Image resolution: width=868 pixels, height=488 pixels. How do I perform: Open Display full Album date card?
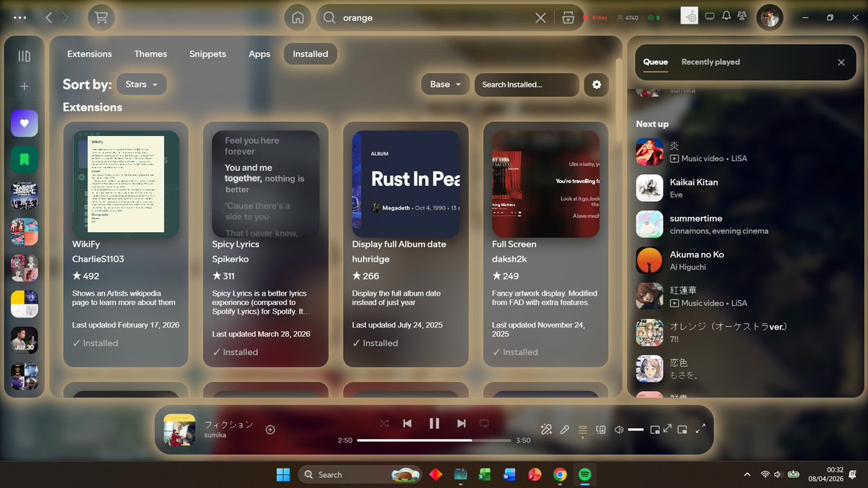point(406,244)
